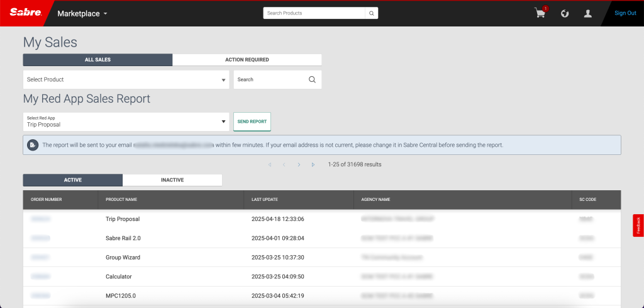
Task: Click the Sabre Rail 2.0 product name
Action: pyautogui.click(x=123, y=238)
